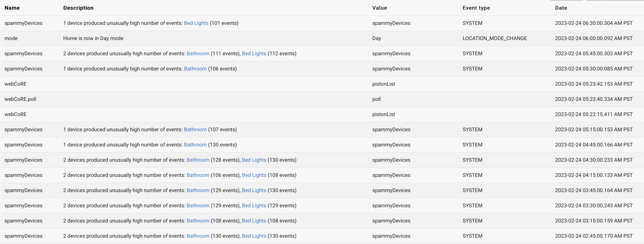Image resolution: width=644 pixels, height=244 pixels.
Task: Sort by the Value column header
Action: click(380, 8)
